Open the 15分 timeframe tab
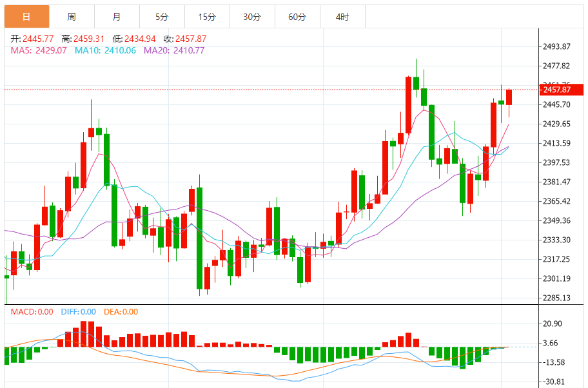Image resolution: width=588 pixels, height=388 pixels. 207,17
